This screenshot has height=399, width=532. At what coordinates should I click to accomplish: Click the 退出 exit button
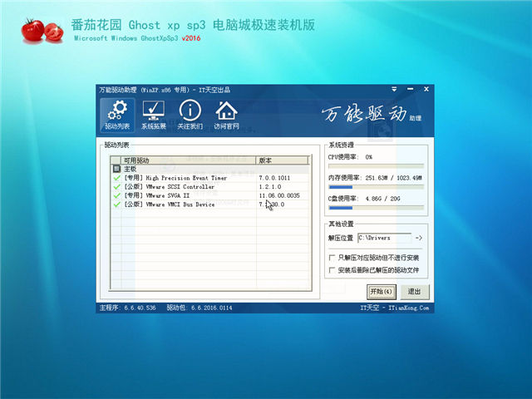tap(414, 292)
